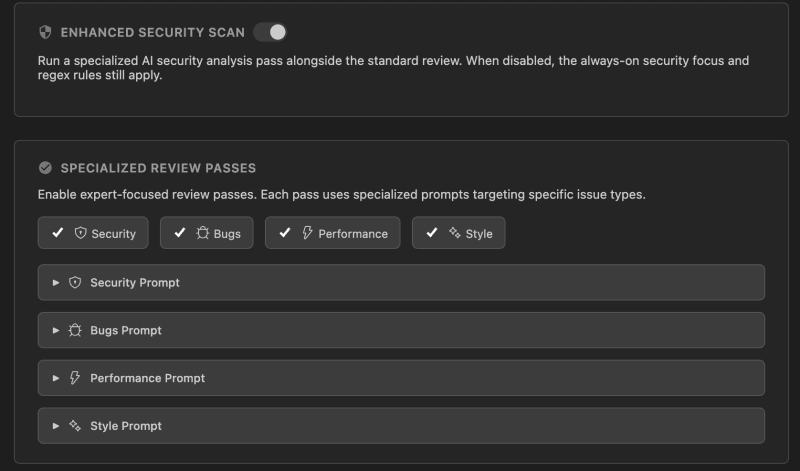The image size is (800, 471).
Task: Expand the Performance Prompt section
Action: coord(401,378)
